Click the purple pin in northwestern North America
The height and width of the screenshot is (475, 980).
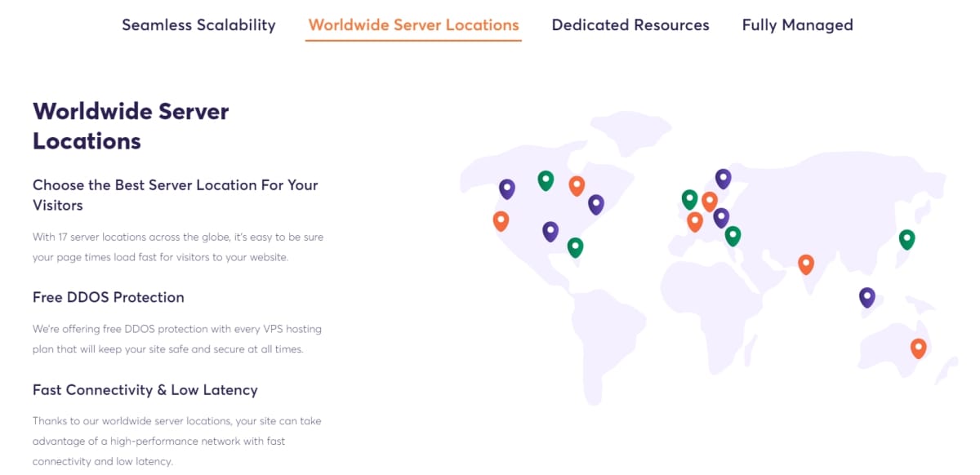[507, 189]
